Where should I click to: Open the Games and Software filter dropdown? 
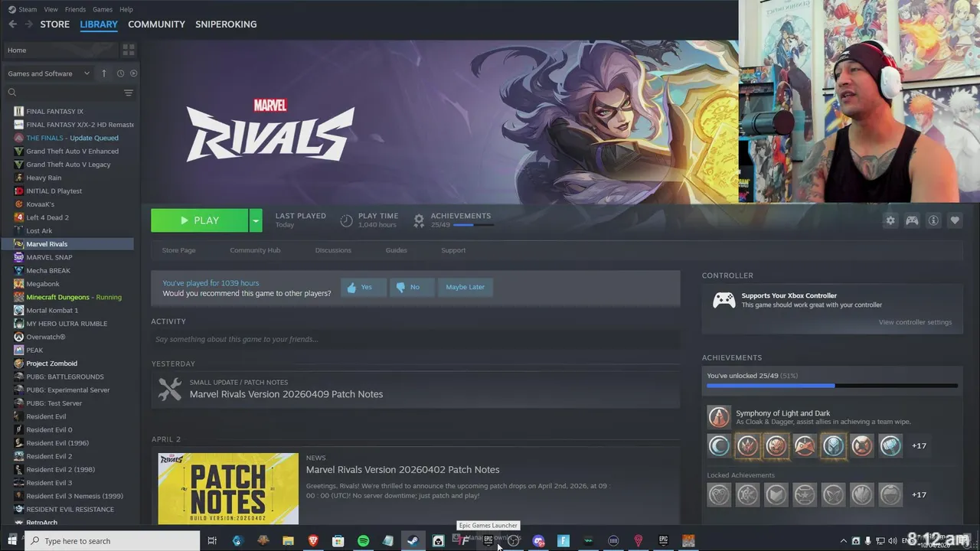tap(49, 73)
